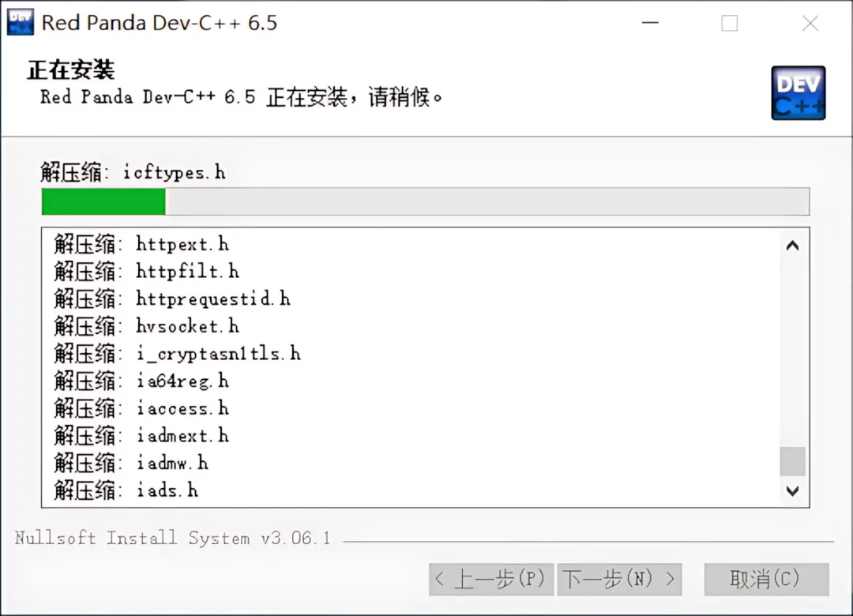
Task: Click the green installation progress bar
Action: point(426,201)
